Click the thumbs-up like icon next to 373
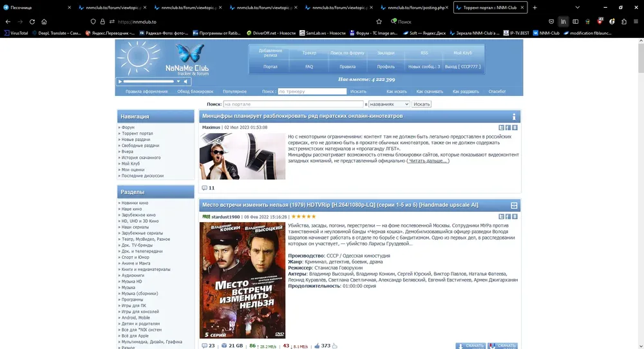Screen dimensions: 644x349 tap(317, 346)
